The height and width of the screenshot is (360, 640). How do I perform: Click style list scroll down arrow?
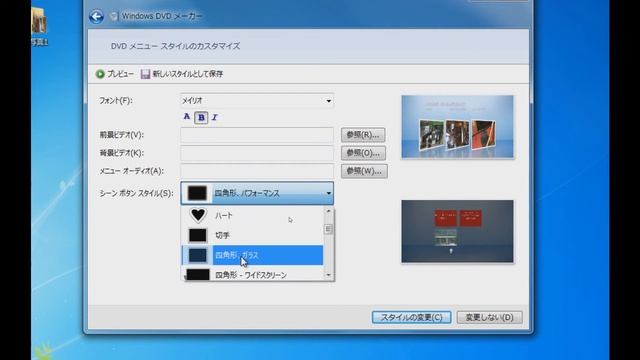pyautogui.click(x=329, y=275)
